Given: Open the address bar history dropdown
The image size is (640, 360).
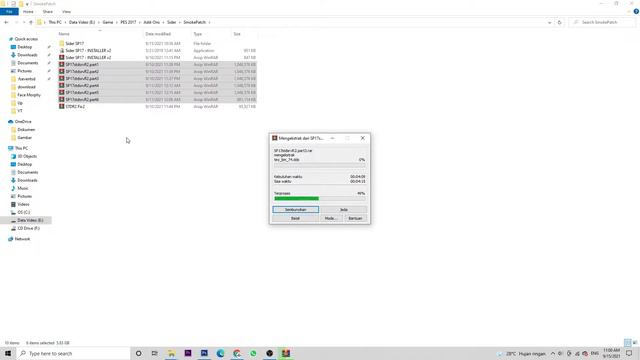Looking at the screenshot, I should 549,22.
